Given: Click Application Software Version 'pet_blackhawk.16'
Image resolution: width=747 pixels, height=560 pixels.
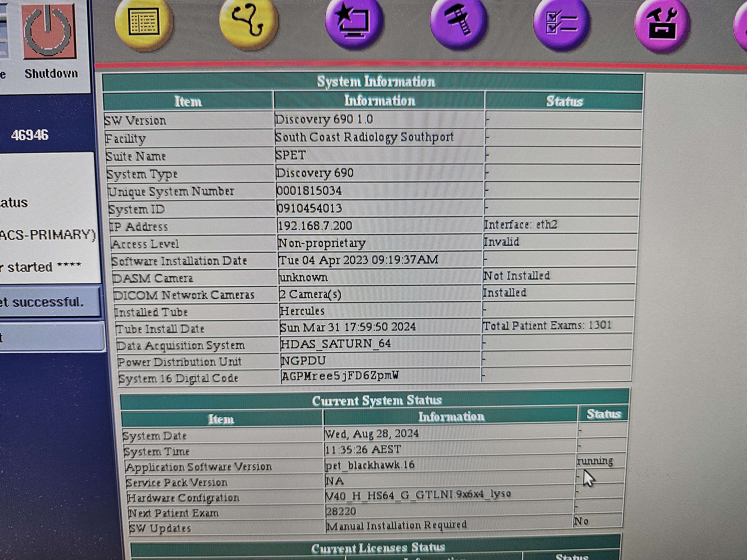Looking at the screenshot, I should 370,465.
